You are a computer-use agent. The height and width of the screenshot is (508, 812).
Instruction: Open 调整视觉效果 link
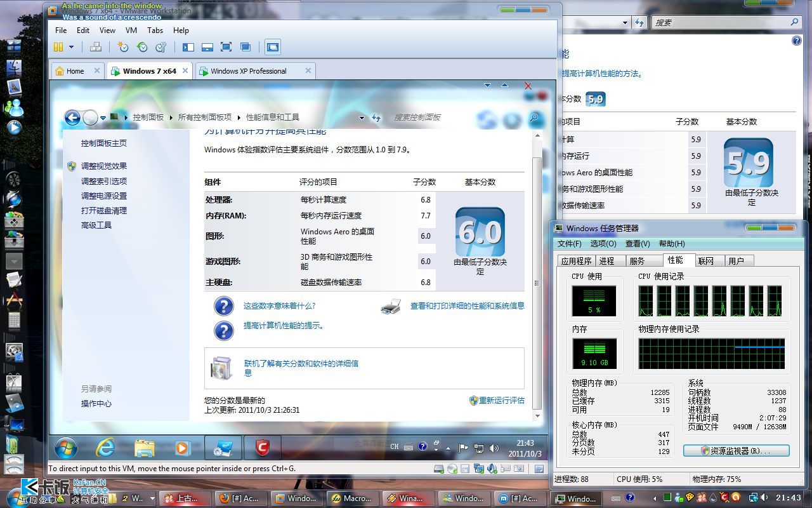[103, 166]
